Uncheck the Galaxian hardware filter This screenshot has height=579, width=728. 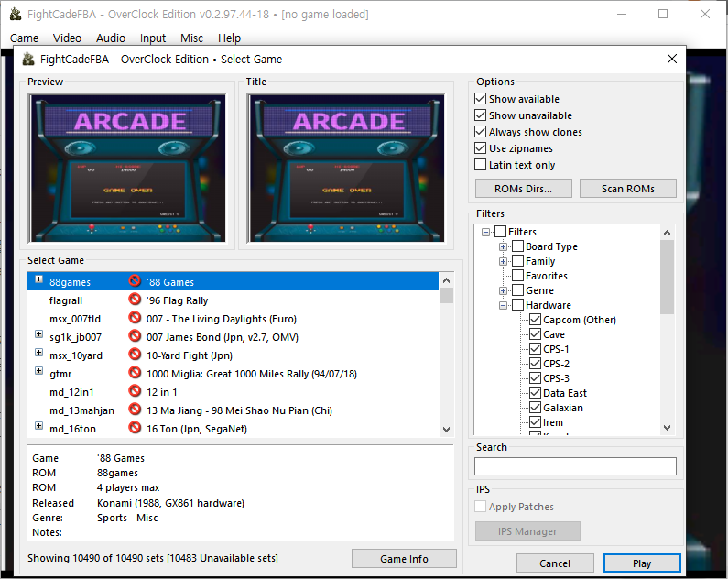click(536, 408)
